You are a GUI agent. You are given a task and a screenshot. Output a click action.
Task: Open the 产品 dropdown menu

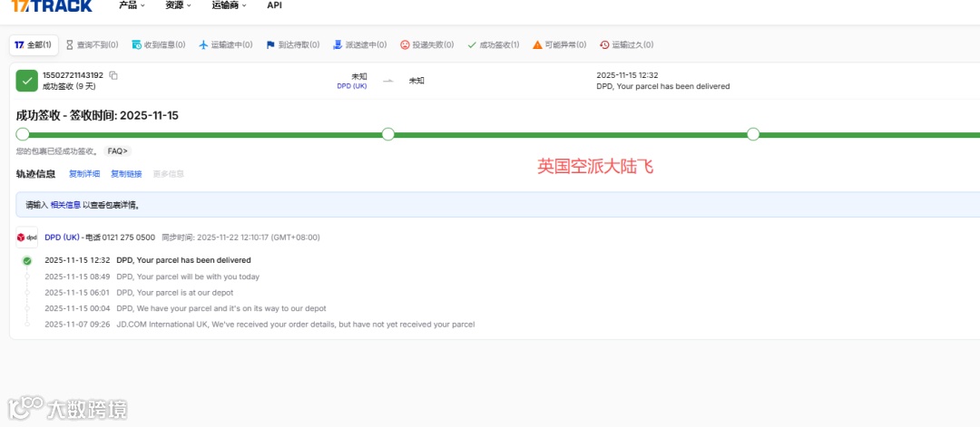132,5
